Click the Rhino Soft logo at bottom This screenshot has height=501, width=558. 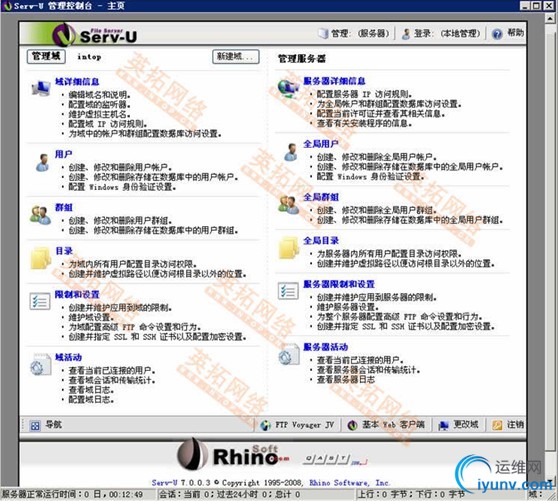pyautogui.click(x=233, y=454)
